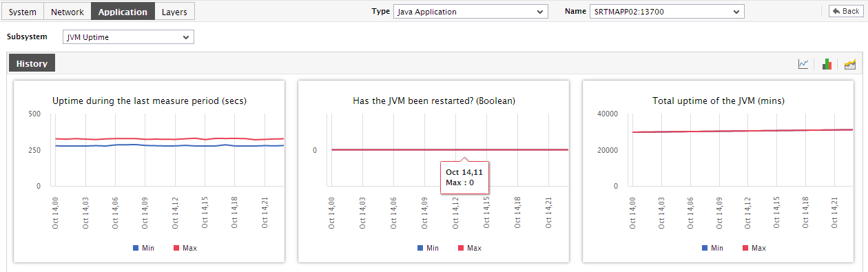Toggle Min legend in the Uptime measure chart
The height and width of the screenshot is (272, 868).
(143, 248)
